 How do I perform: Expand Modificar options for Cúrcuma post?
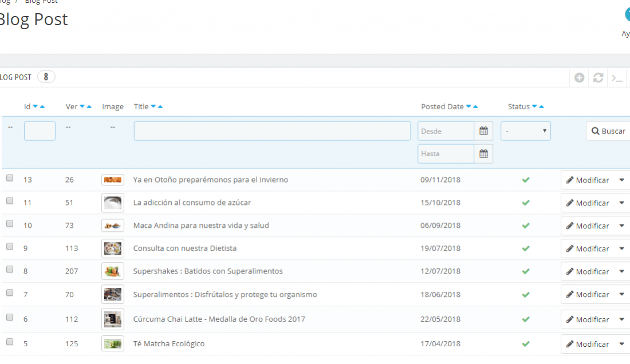621,319
